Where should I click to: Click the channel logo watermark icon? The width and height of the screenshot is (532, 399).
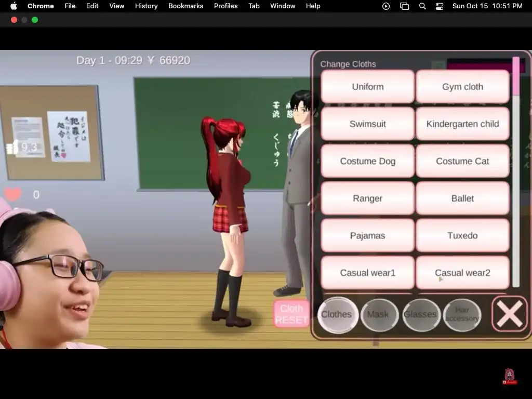pos(510,376)
